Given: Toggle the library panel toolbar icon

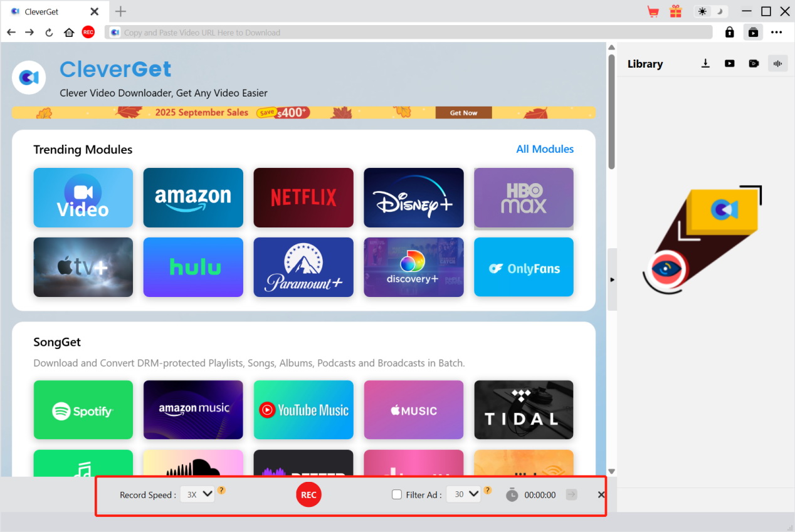Looking at the screenshot, I should click(x=753, y=32).
